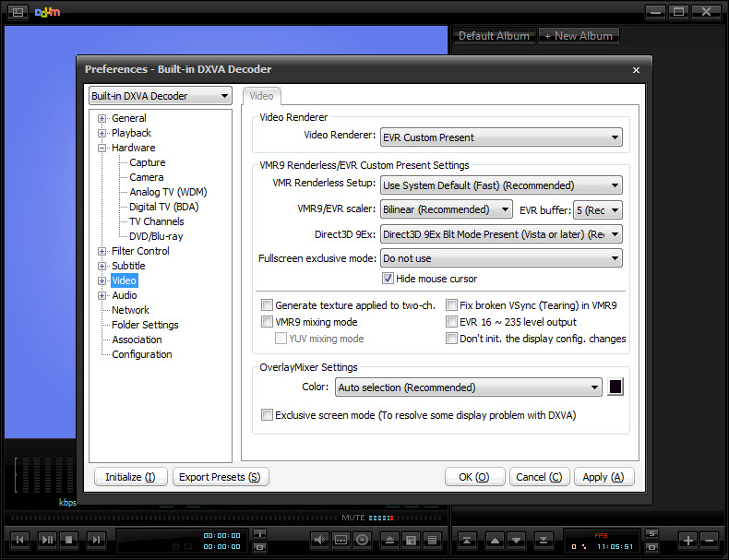Click the play/pause button

point(47,540)
